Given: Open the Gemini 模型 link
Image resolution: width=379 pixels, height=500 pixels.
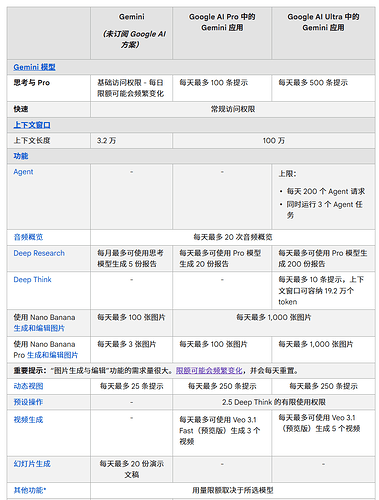Looking at the screenshot, I should tap(34, 67).
